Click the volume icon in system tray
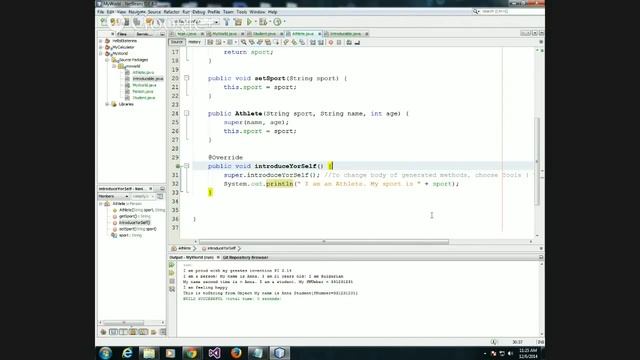The width and height of the screenshot is (640, 360). pos(510,353)
